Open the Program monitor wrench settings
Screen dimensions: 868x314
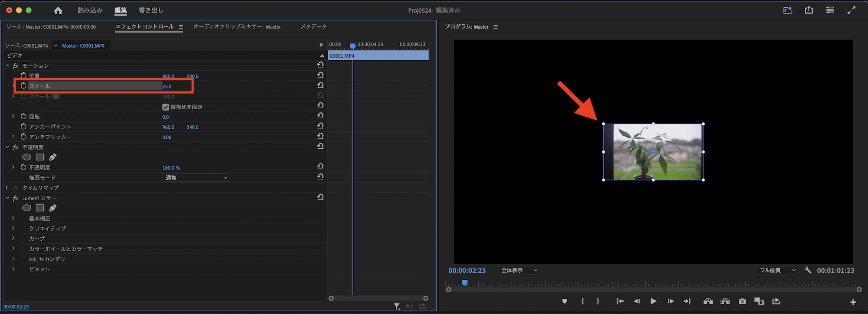point(808,270)
